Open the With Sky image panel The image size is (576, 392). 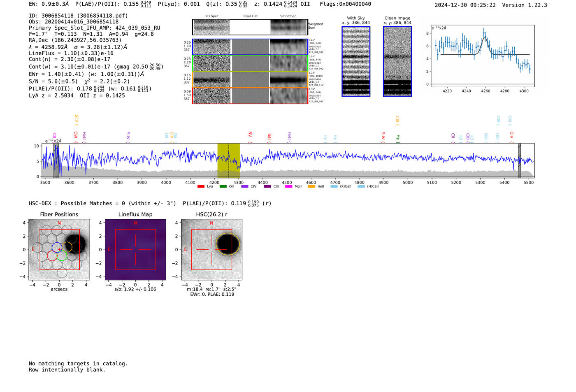(x=356, y=61)
